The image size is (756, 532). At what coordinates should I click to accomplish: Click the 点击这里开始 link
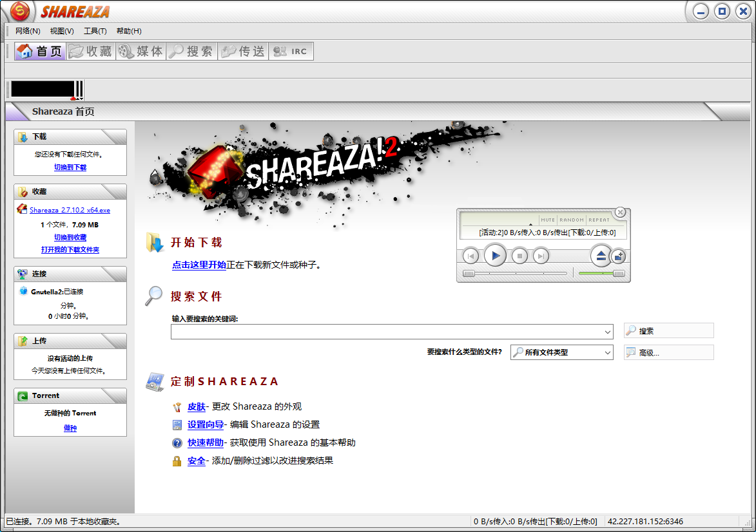pos(199,265)
